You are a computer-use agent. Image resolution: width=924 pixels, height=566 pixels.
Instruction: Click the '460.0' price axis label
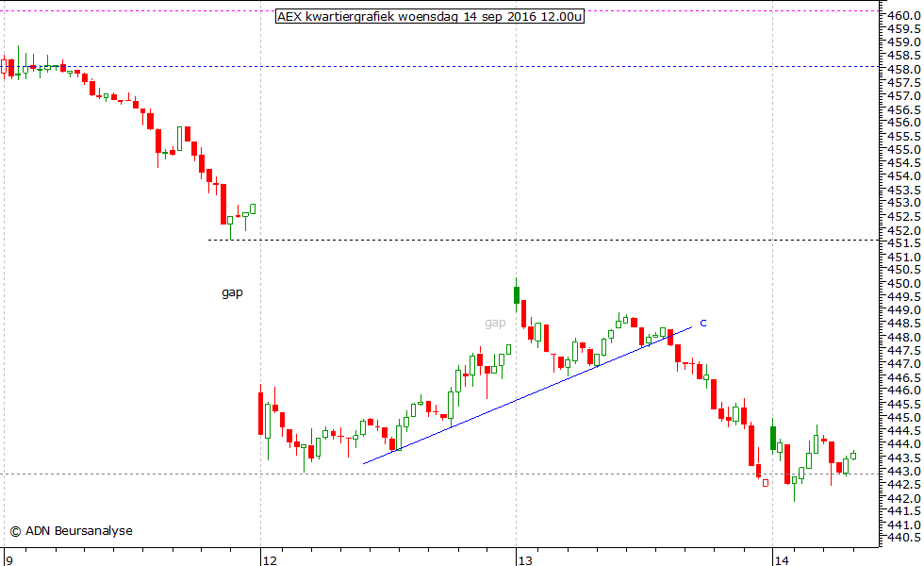(x=904, y=15)
